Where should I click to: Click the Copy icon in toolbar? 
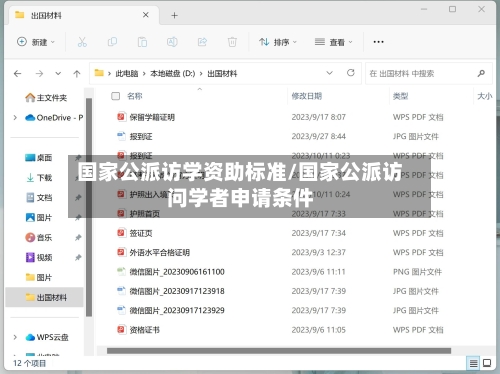pos(112,42)
